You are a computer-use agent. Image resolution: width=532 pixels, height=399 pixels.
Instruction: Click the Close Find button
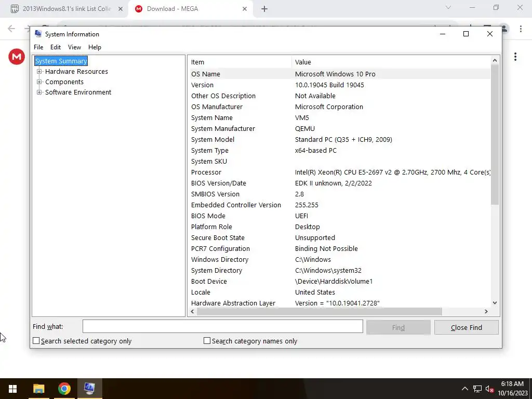(466, 327)
